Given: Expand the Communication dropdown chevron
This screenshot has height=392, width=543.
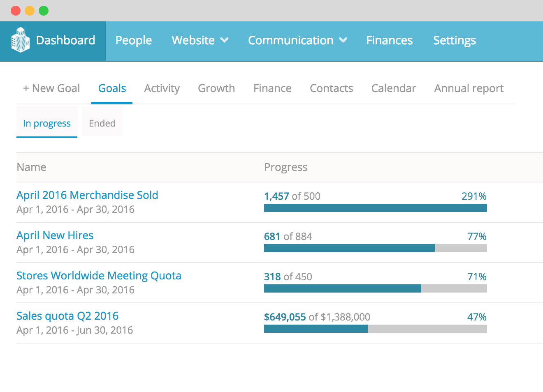Looking at the screenshot, I should (x=343, y=40).
